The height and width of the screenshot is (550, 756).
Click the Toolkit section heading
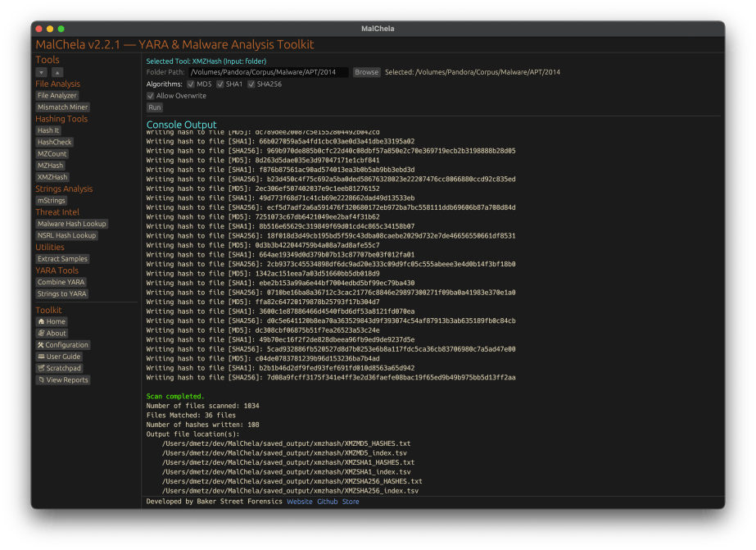pos(48,310)
